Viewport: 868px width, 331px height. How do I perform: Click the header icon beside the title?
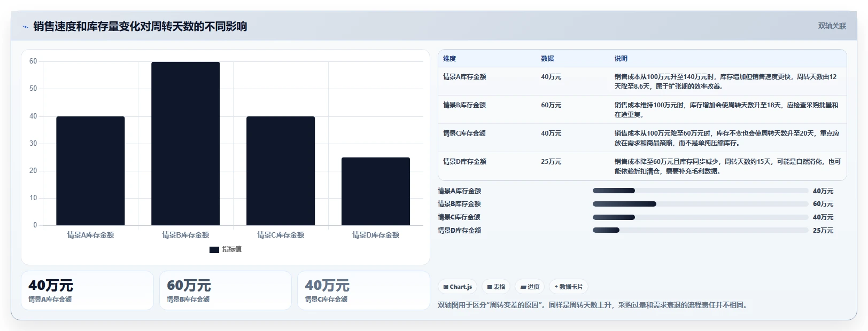coord(25,27)
